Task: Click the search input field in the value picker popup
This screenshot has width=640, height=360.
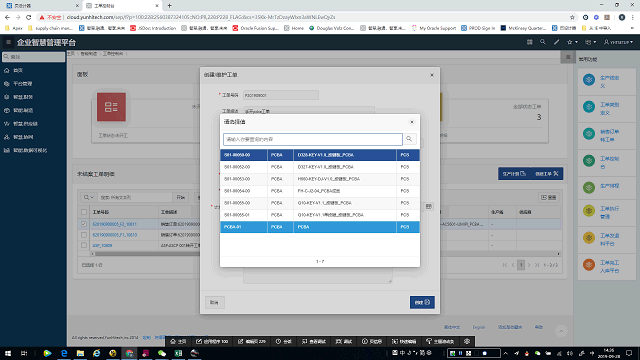Action: (313, 139)
